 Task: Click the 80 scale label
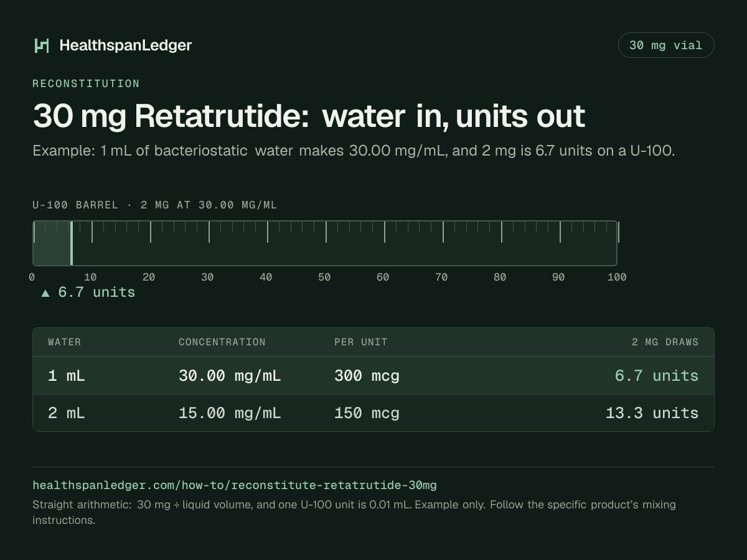coord(500,277)
